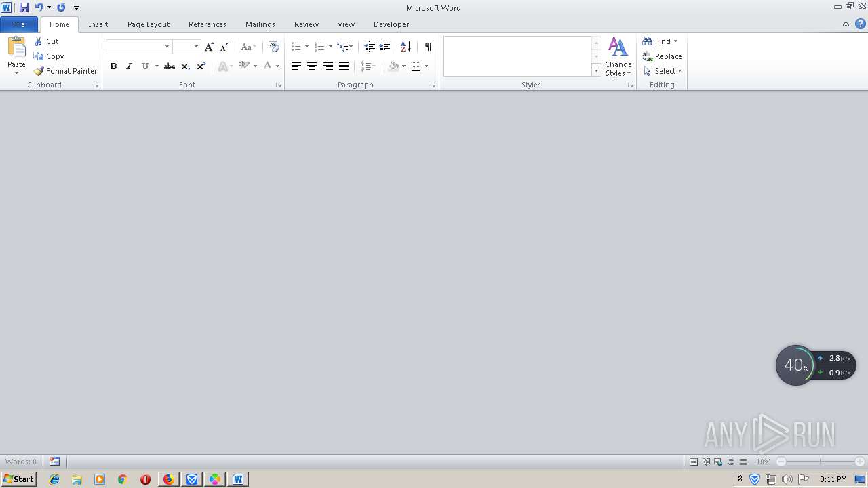Click the Sort A-Z icon
The width and height of the screenshot is (868, 488).
[x=406, y=47]
